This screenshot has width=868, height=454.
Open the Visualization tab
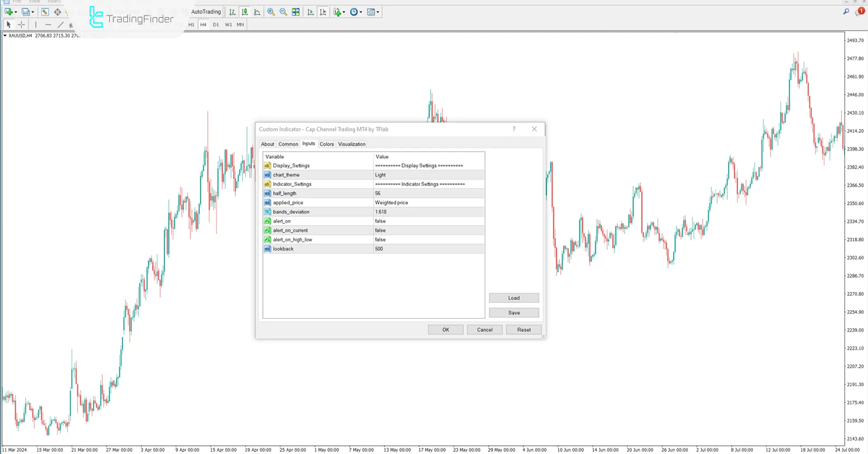351,144
